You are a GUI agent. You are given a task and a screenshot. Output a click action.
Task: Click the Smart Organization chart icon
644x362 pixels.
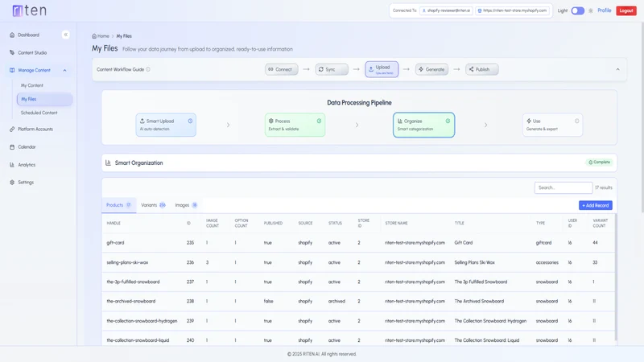pyautogui.click(x=108, y=163)
